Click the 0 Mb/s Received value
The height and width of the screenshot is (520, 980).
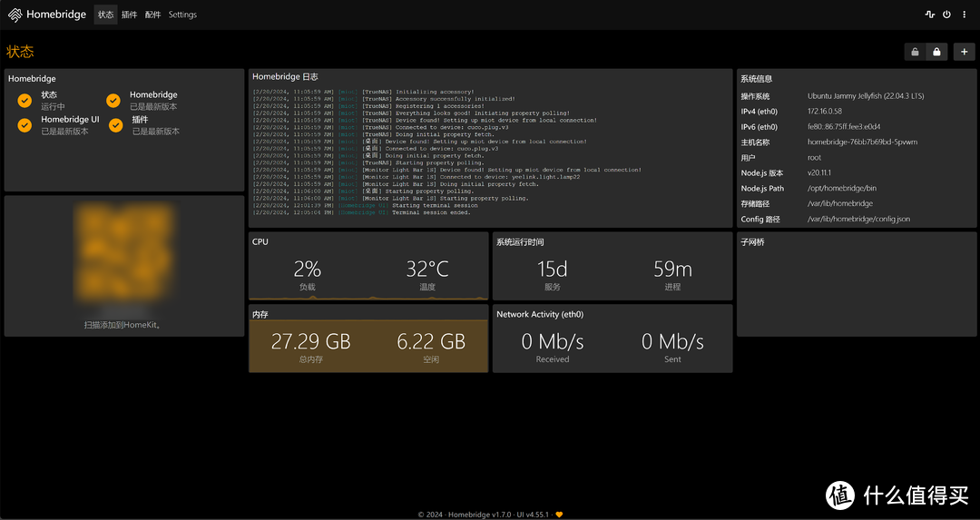coord(553,341)
